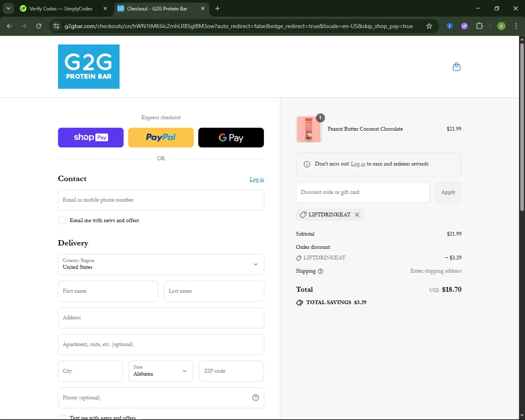The height and width of the screenshot is (420, 525).
Task: Go forward in browser history
Action: point(24,26)
